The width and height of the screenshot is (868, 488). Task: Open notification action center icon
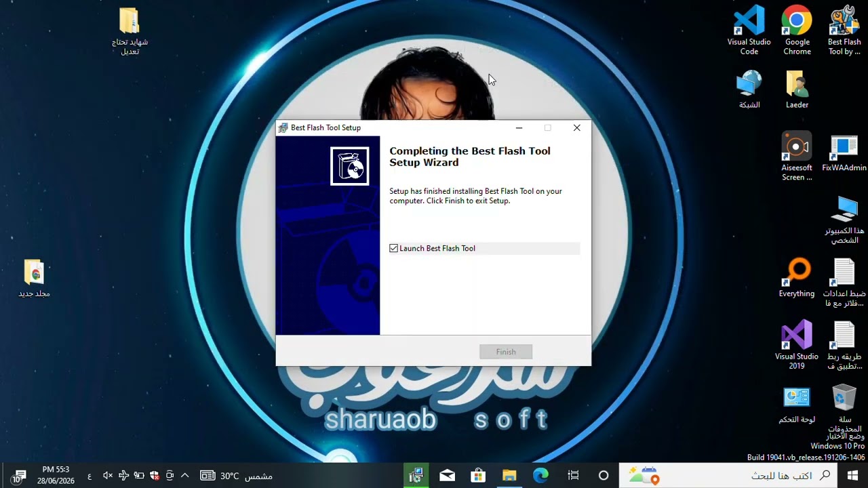18,476
